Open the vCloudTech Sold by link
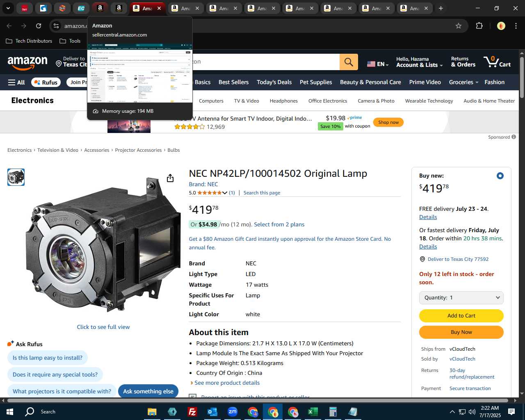This screenshot has width=525, height=420. coord(462,359)
